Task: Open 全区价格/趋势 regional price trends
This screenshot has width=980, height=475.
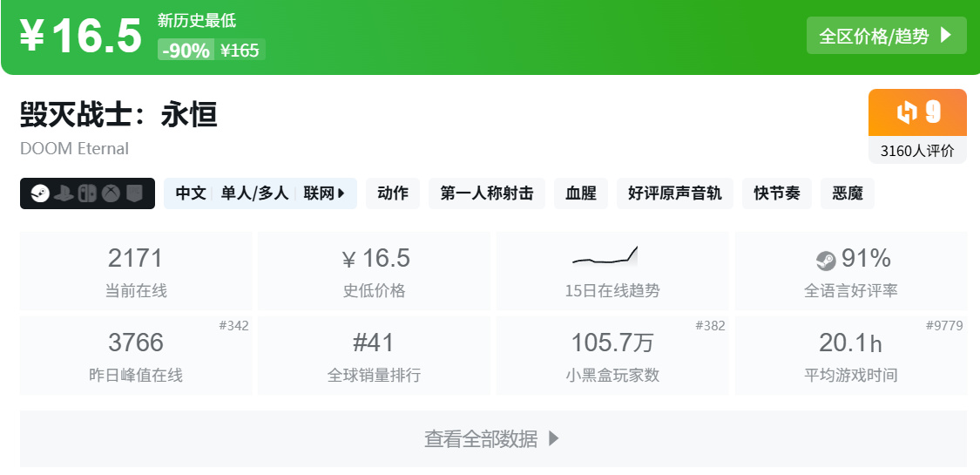Action: click(886, 36)
